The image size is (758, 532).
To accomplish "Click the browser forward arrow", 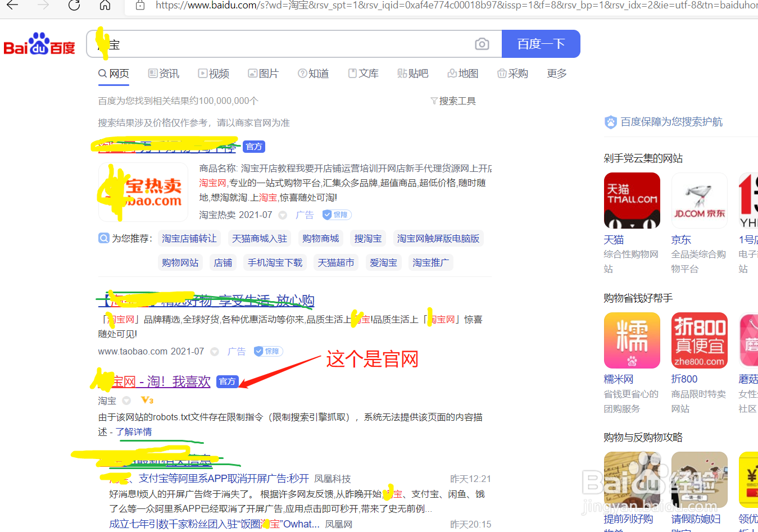I will click(43, 5).
